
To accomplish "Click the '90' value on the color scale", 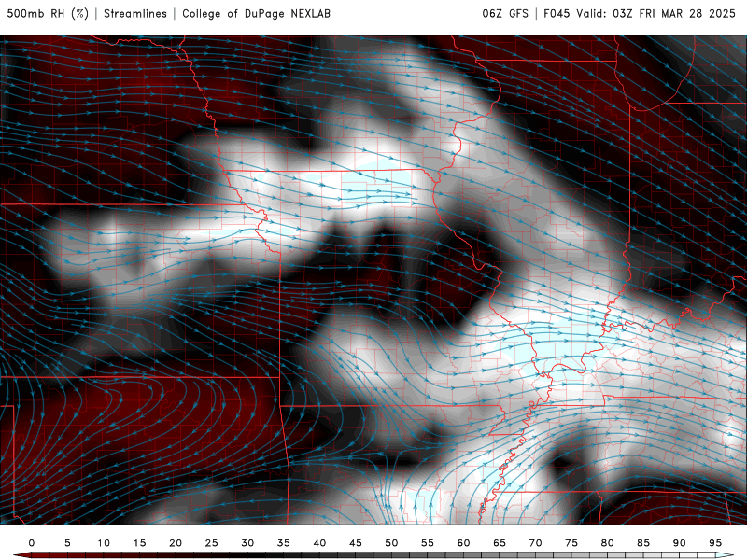I will [x=679, y=543].
